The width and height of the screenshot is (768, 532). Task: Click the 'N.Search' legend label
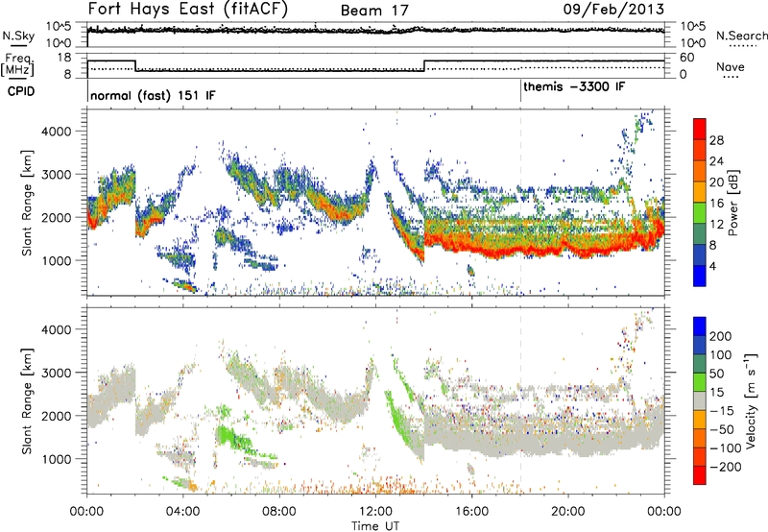741,36
